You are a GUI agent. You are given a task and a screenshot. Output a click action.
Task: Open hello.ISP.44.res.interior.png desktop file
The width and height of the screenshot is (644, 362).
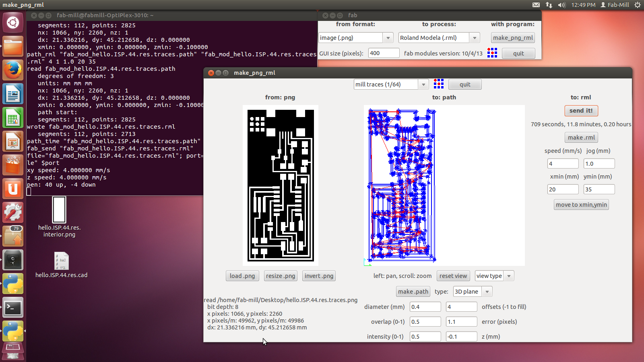(x=59, y=210)
